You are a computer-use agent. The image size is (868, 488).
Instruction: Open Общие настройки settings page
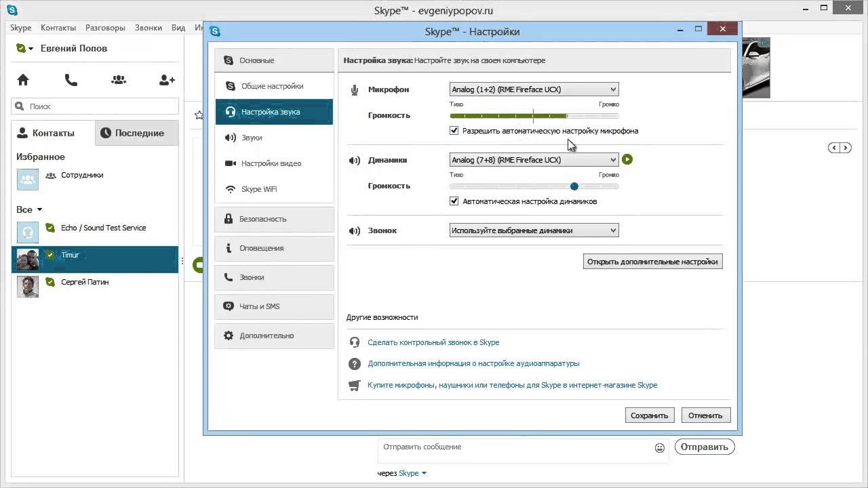[x=274, y=86]
